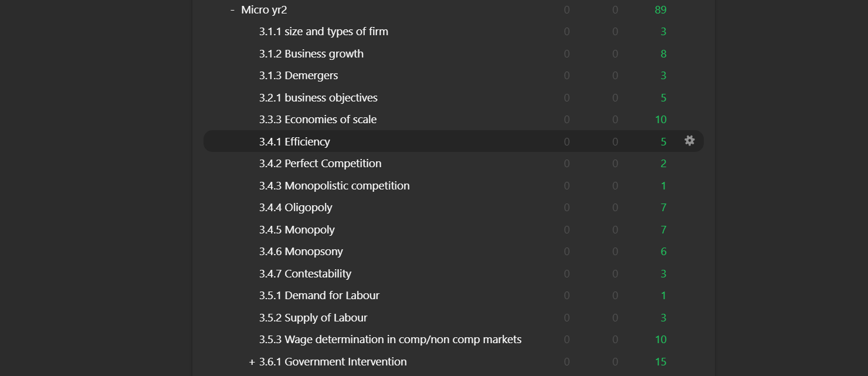Open the 3.4.4 Oligopoly deck
Screen dimensions: 868x376
[296, 208]
